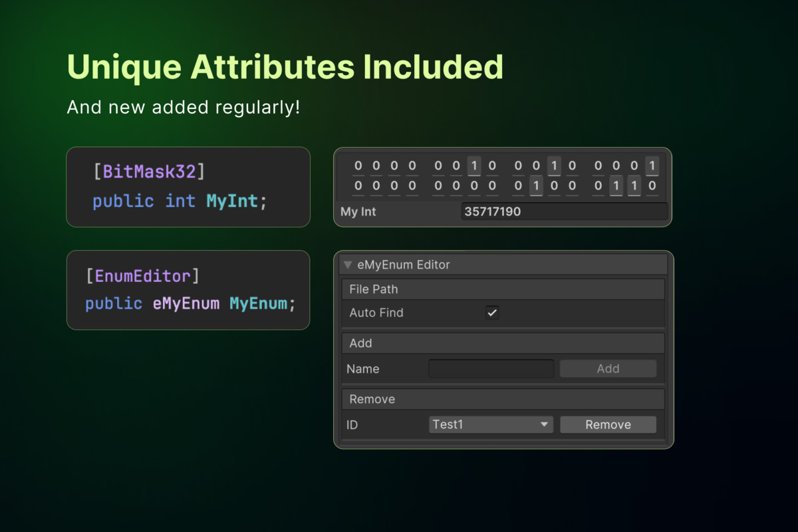Toggle the enabled bit in top row's third group
Screen dimensions: 798x532
click(x=554, y=166)
